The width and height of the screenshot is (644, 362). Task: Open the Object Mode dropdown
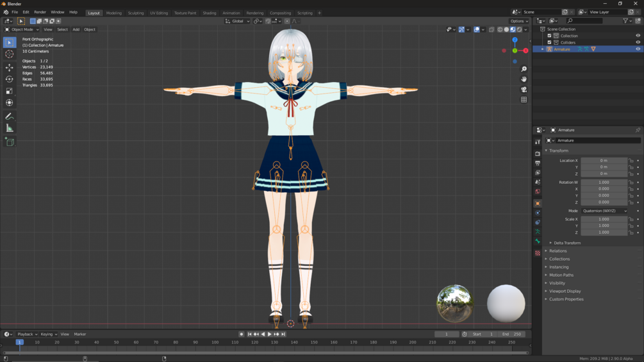22,29
